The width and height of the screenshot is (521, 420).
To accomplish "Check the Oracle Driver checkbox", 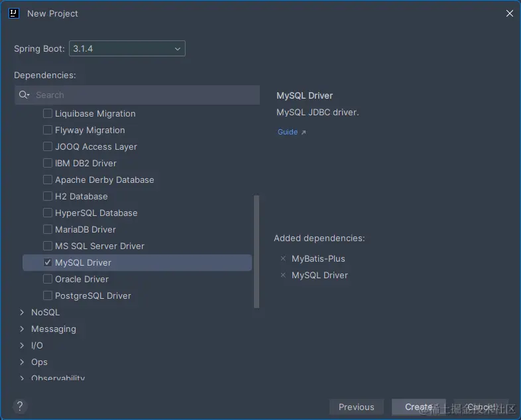I will pyautogui.click(x=48, y=279).
